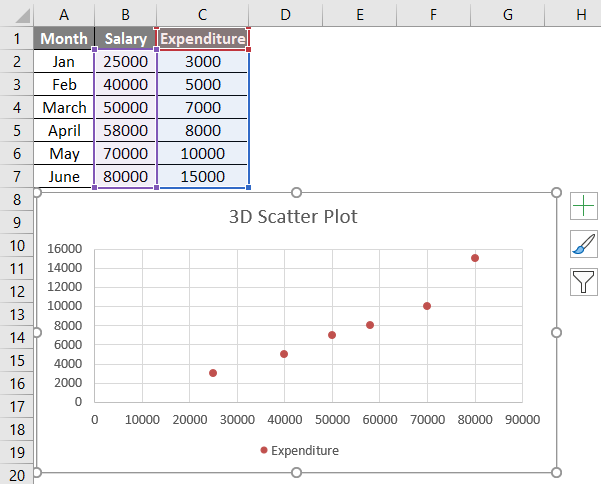Select the data point at salary 40000

(284, 354)
